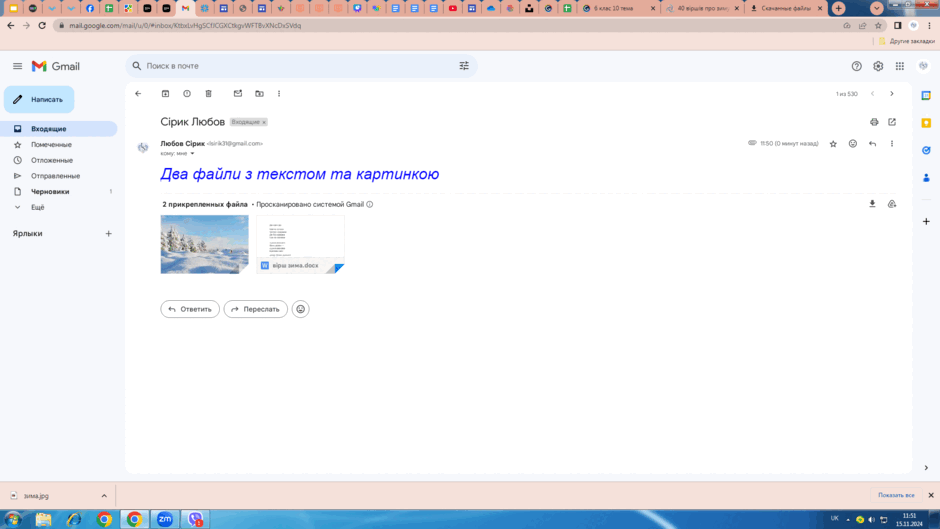Image resolution: width=940 pixels, height=529 pixels.
Task: Click the Ответить button
Action: click(190, 309)
